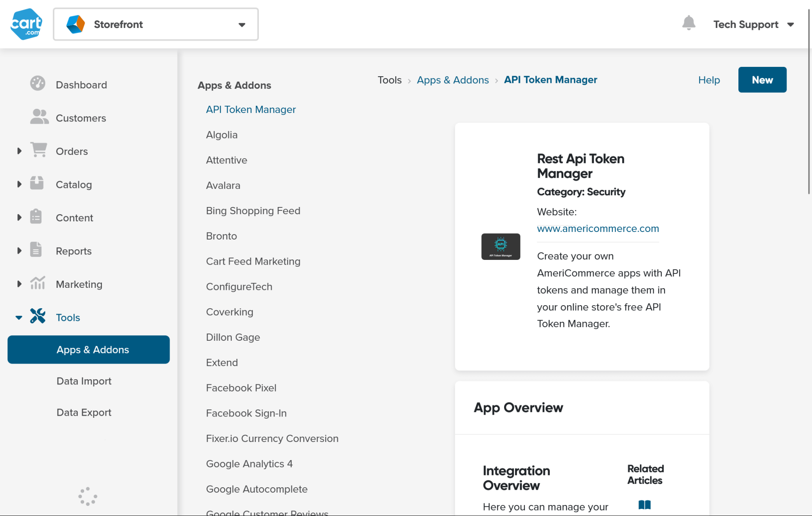Click the page vertical scrollbar

pyautogui.click(x=809, y=102)
